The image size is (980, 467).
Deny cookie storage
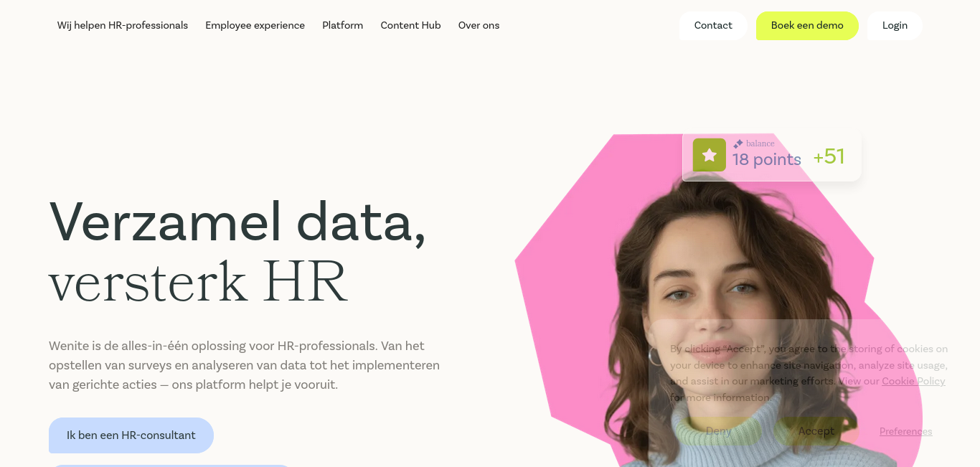click(718, 431)
